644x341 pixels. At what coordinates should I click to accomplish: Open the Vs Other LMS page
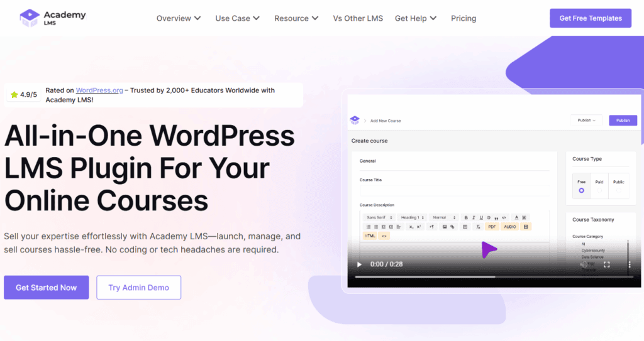pos(358,18)
